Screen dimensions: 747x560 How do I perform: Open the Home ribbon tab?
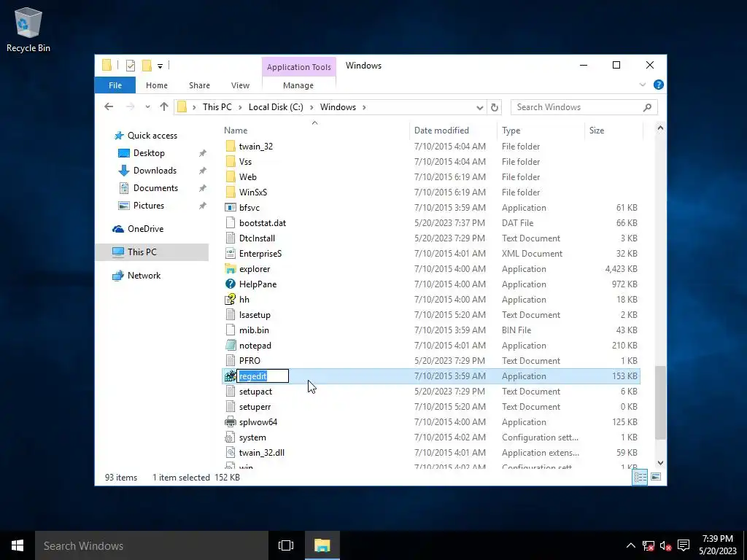click(157, 85)
